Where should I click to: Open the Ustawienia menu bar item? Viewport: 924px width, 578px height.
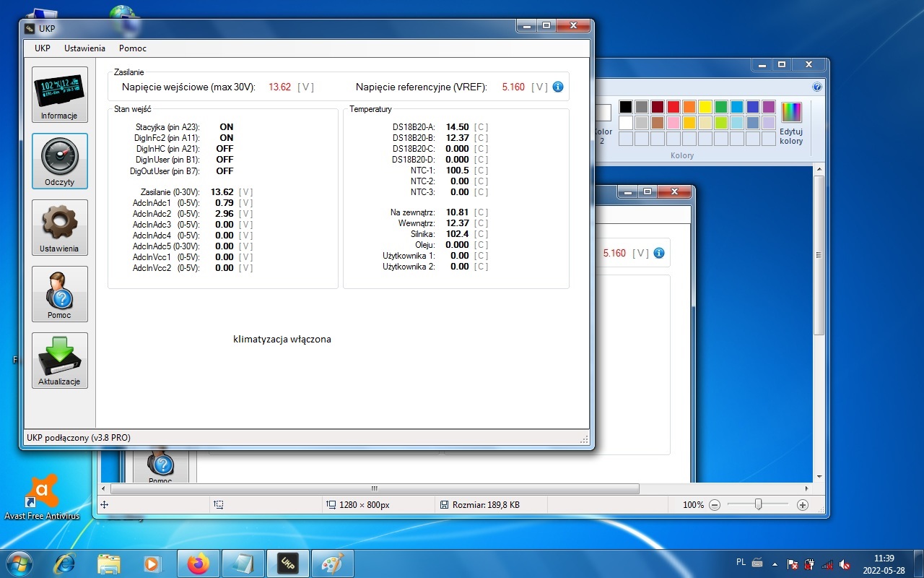point(84,48)
